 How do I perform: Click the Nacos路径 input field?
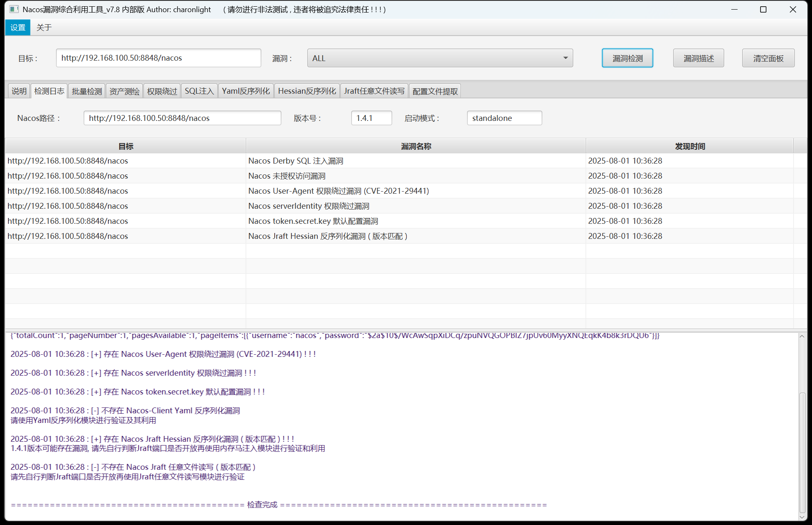[x=182, y=118]
